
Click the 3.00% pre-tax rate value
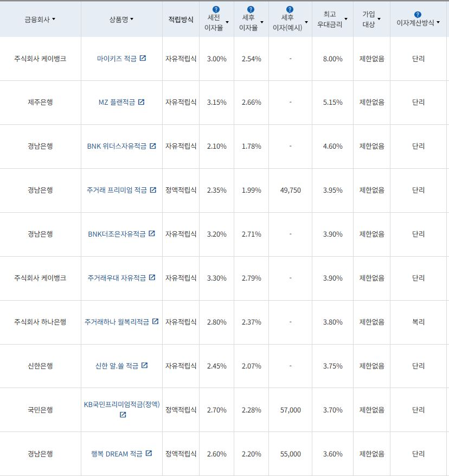pyautogui.click(x=216, y=59)
